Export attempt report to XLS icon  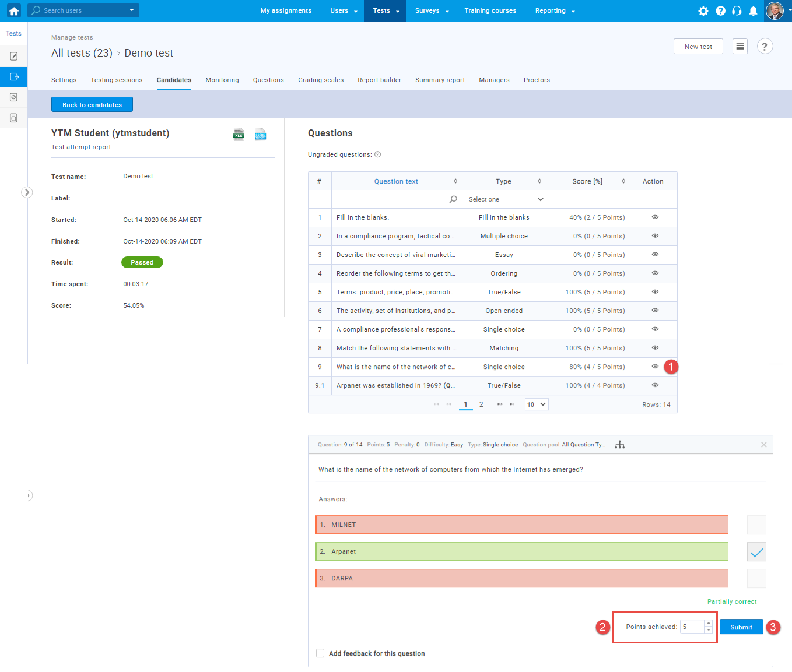(239, 135)
